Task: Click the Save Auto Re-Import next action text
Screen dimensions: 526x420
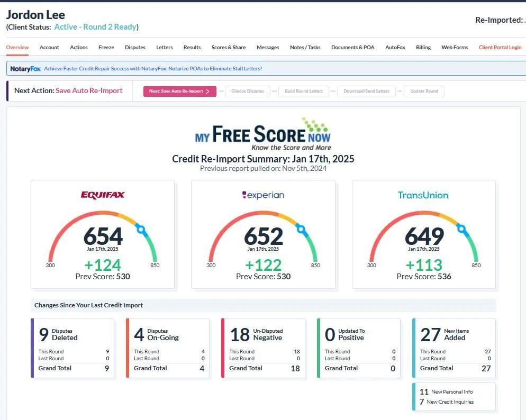Action: [x=89, y=90]
